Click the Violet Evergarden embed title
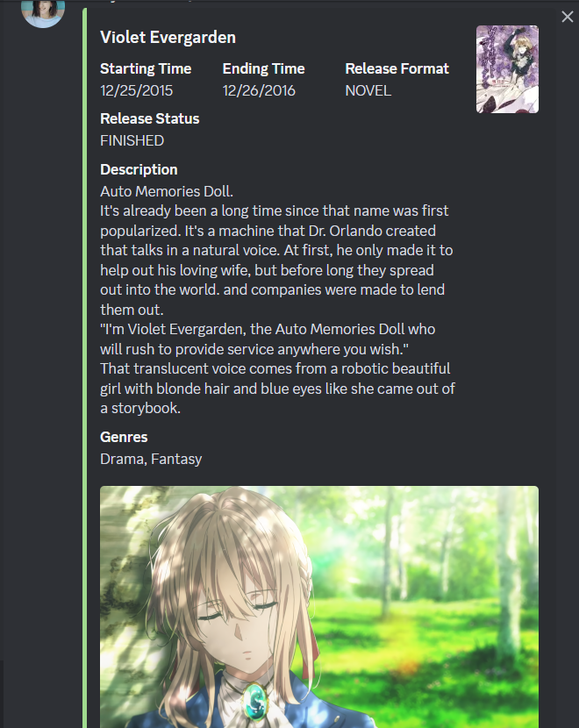579x728 pixels. coord(168,37)
